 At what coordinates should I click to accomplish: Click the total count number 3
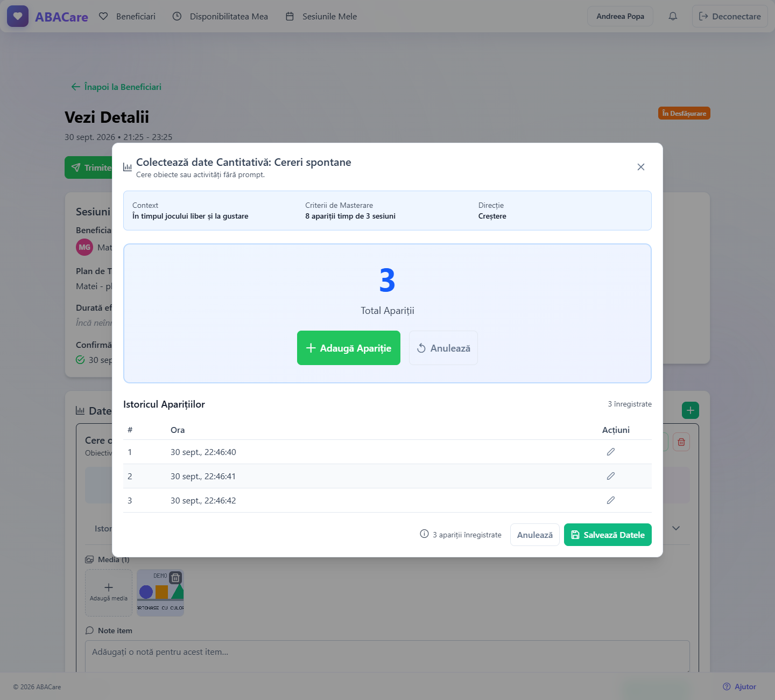coord(387,280)
